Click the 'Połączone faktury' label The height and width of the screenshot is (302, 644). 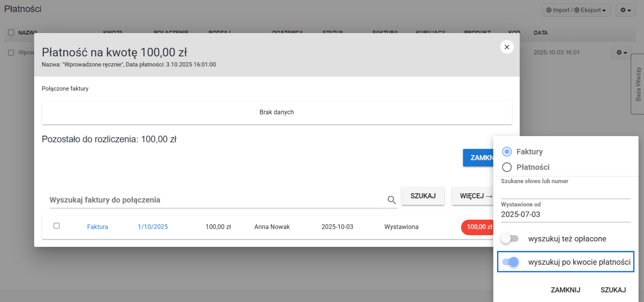[x=65, y=89]
